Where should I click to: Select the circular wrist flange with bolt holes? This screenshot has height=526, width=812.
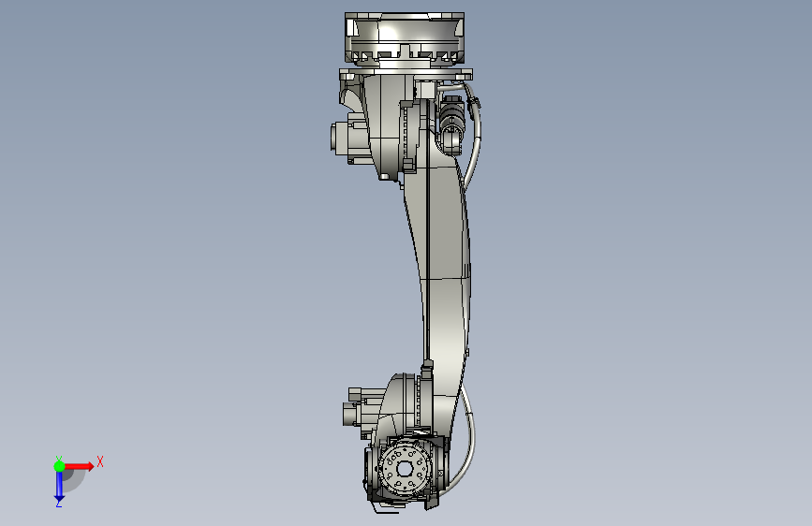click(x=405, y=469)
